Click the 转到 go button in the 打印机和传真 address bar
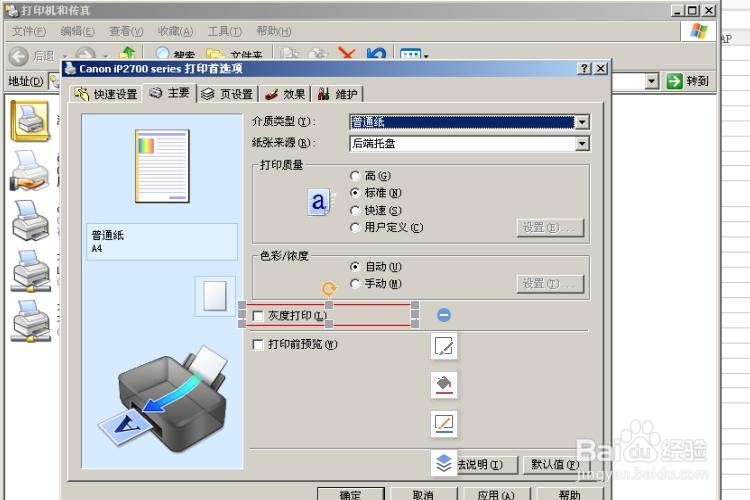This screenshot has height=500, width=750. tap(688, 81)
